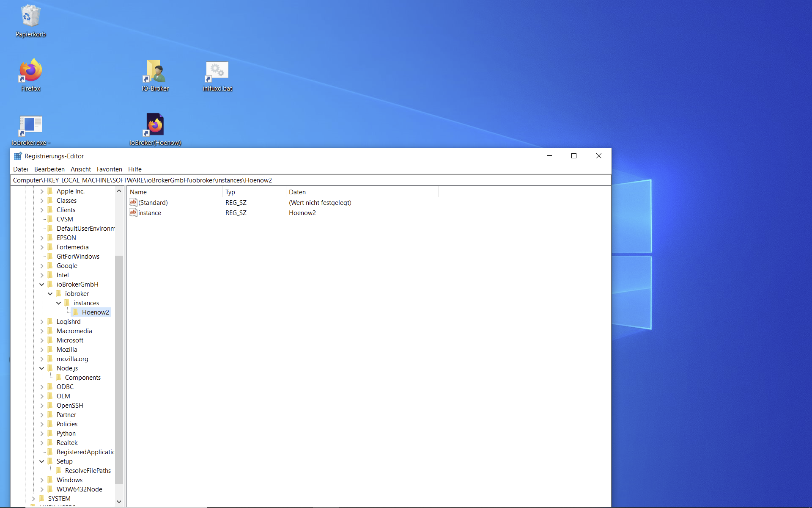
Task: Click the instances key folder icon
Action: 67,303
